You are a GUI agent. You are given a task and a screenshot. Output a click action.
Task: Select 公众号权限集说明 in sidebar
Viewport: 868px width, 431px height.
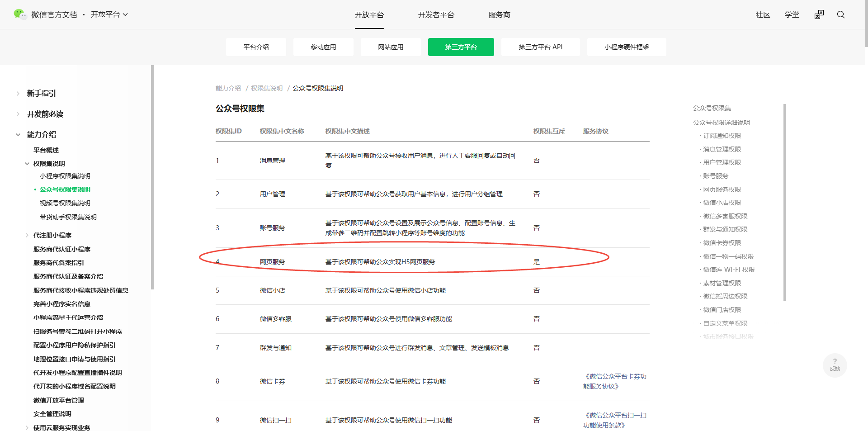(65, 189)
